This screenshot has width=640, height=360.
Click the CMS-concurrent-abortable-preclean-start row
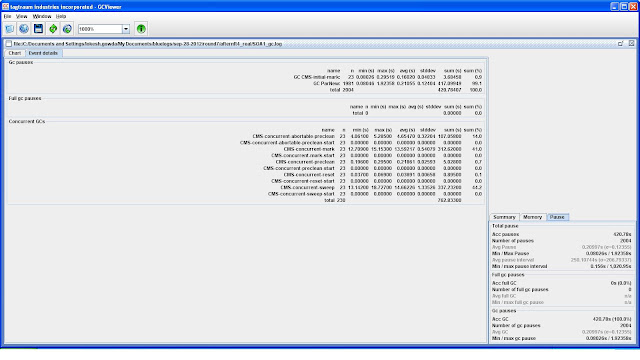(287, 143)
